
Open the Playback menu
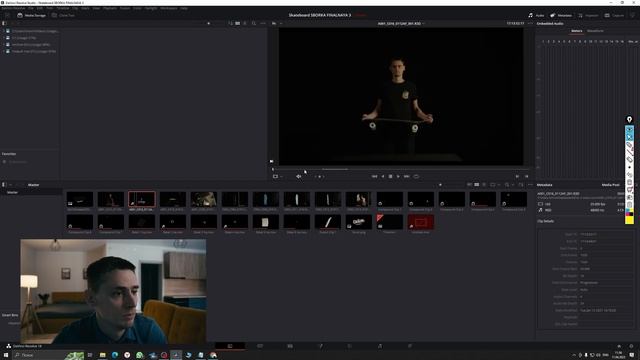point(109,8)
